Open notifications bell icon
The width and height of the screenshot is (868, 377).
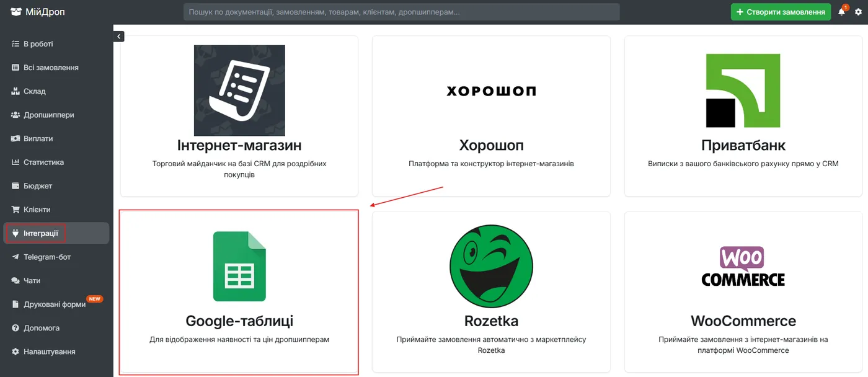tap(841, 12)
